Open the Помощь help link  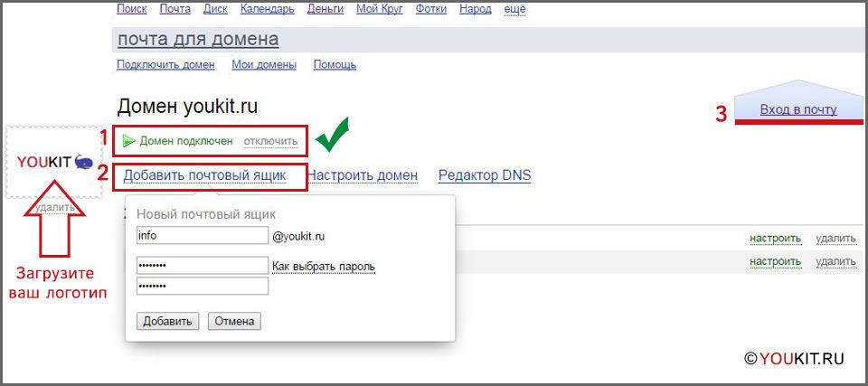pos(335,65)
